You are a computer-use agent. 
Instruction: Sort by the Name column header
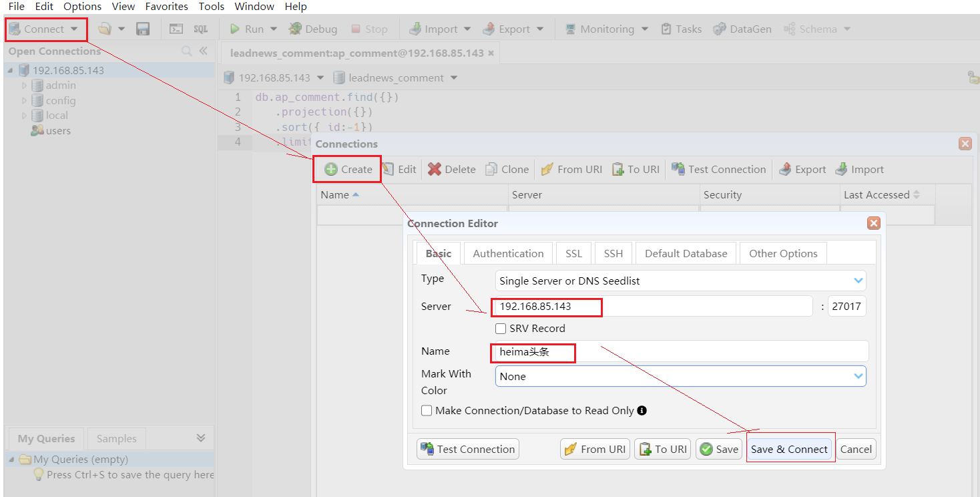pos(413,195)
